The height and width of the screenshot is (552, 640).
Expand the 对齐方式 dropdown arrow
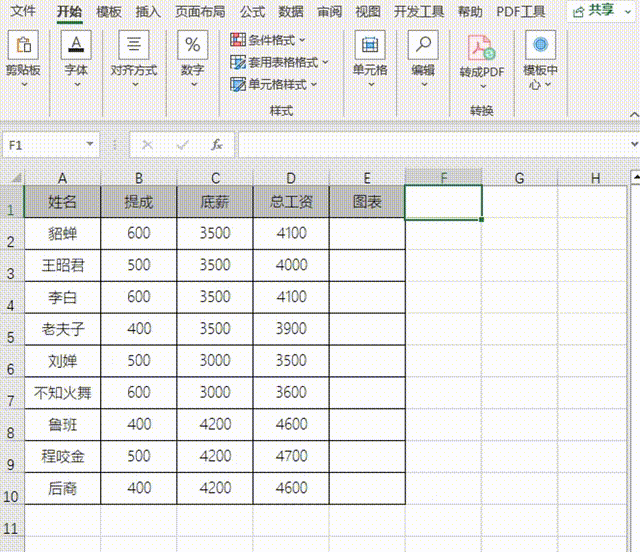click(135, 85)
